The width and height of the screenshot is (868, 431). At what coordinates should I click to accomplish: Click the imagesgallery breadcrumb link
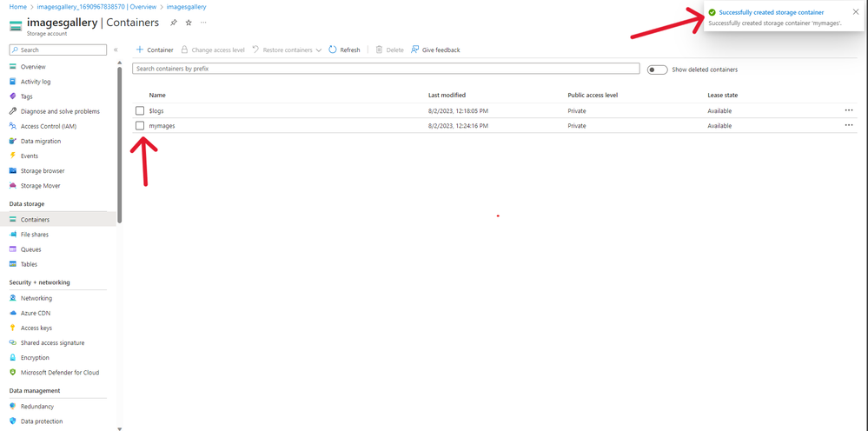[187, 7]
